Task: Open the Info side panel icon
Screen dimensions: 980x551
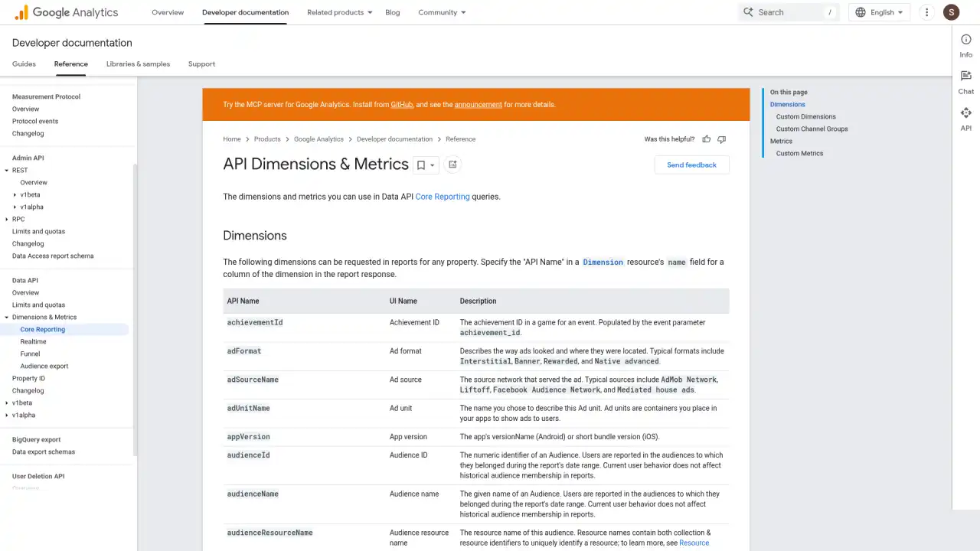Action: [965, 45]
